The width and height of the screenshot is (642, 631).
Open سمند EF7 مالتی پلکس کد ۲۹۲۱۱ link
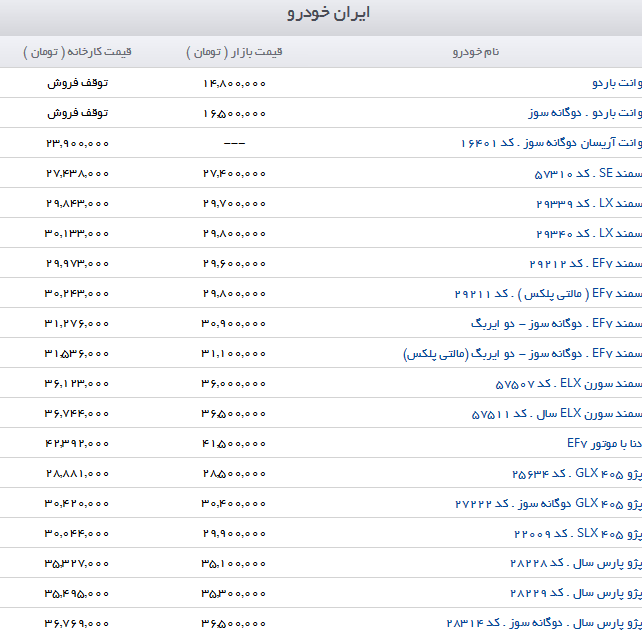(548, 293)
